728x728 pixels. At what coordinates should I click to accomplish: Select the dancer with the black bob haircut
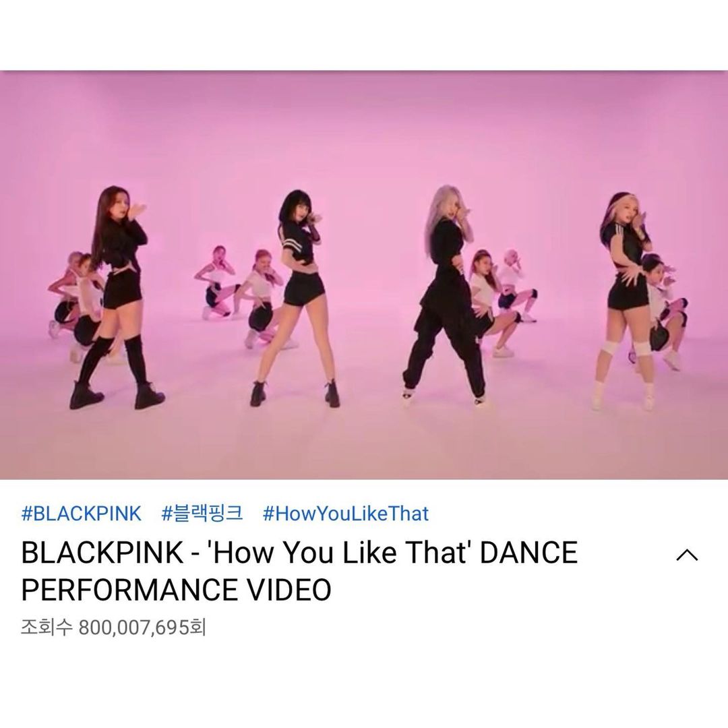click(297, 297)
